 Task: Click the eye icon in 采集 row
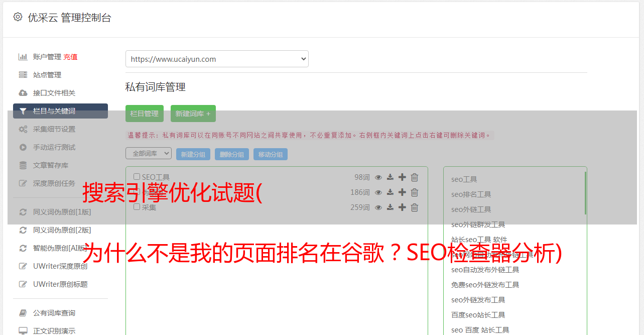[x=378, y=207]
